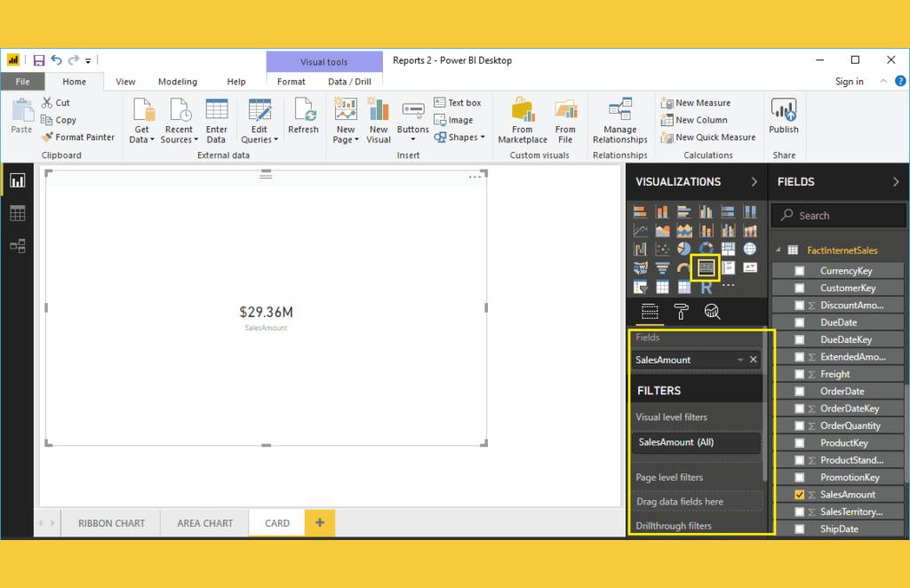Check the OrderQuantity field

(799, 425)
